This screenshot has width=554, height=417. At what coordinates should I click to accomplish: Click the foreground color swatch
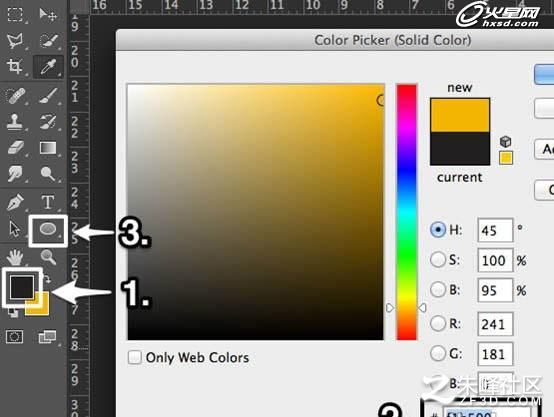pos(22,287)
